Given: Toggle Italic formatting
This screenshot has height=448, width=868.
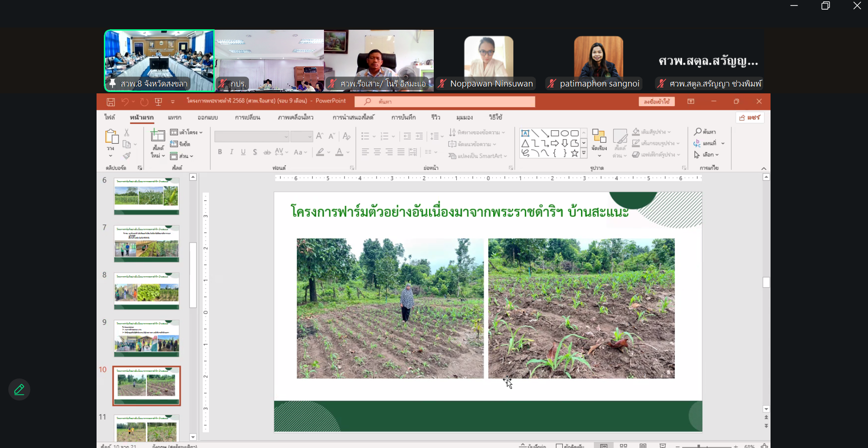Looking at the screenshot, I should point(232,152).
